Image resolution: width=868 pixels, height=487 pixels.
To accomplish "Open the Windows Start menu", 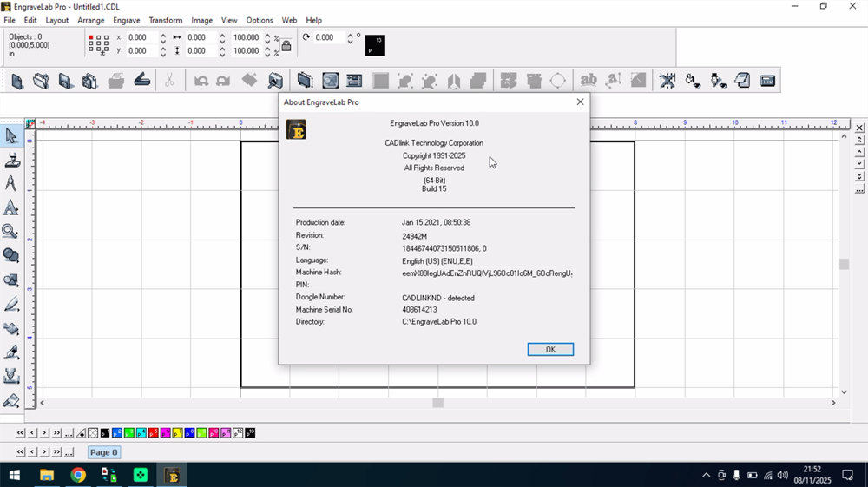I will pos(15,475).
